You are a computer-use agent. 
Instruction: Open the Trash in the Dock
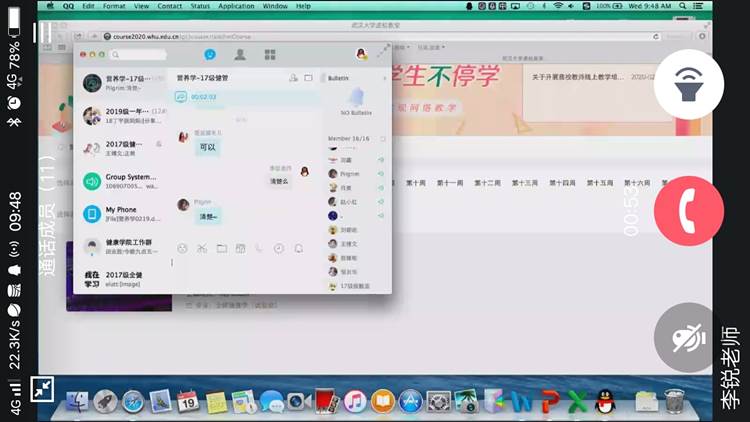coord(674,401)
